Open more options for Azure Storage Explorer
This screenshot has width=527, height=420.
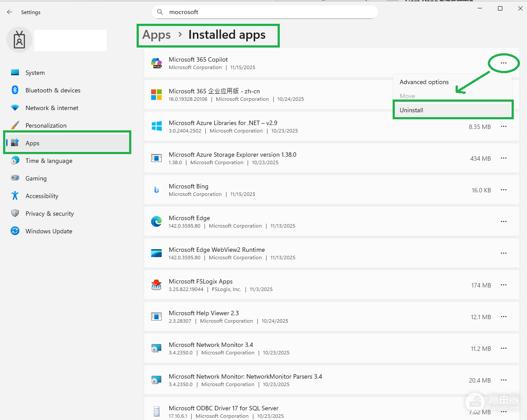click(504, 158)
